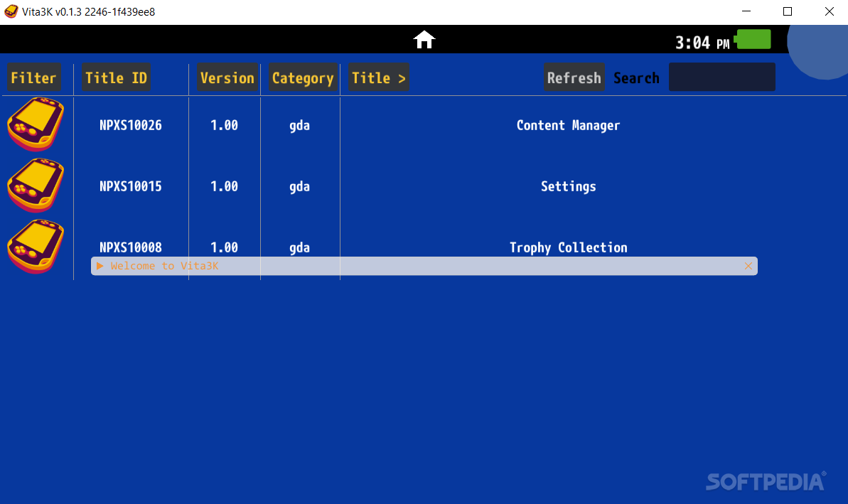Maximize the Vita3K window
Screen dimensions: 848x504
[x=788, y=11]
